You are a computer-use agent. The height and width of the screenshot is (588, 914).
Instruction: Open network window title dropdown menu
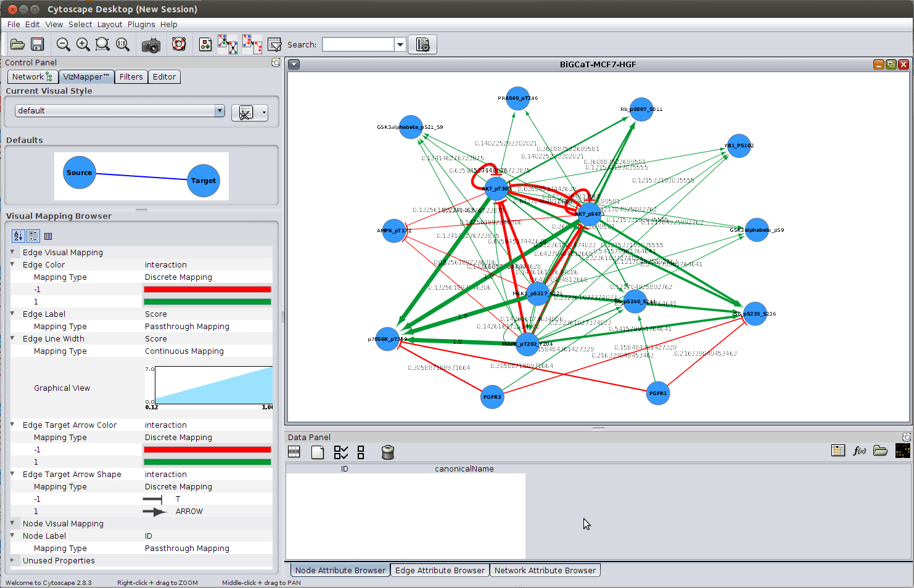tap(294, 65)
